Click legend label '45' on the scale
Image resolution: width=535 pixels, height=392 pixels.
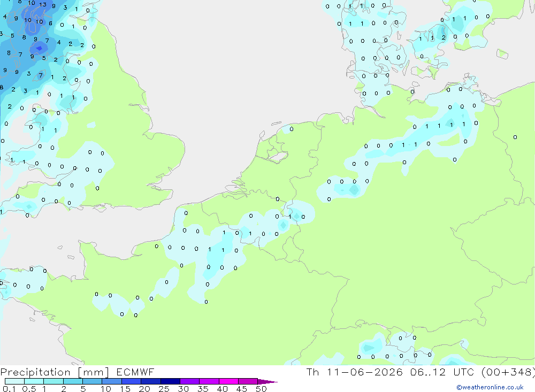tap(242, 389)
